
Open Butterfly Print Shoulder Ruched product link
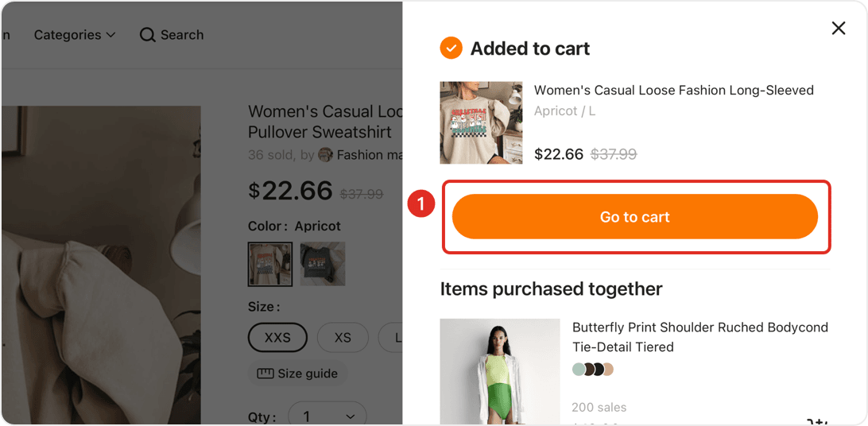pyautogui.click(x=699, y=327)
